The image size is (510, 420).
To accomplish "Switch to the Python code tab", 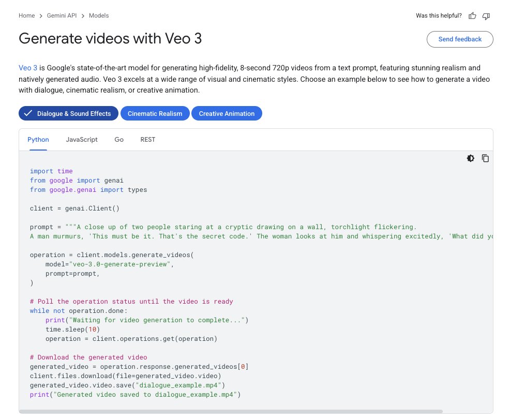I will 38,140.
